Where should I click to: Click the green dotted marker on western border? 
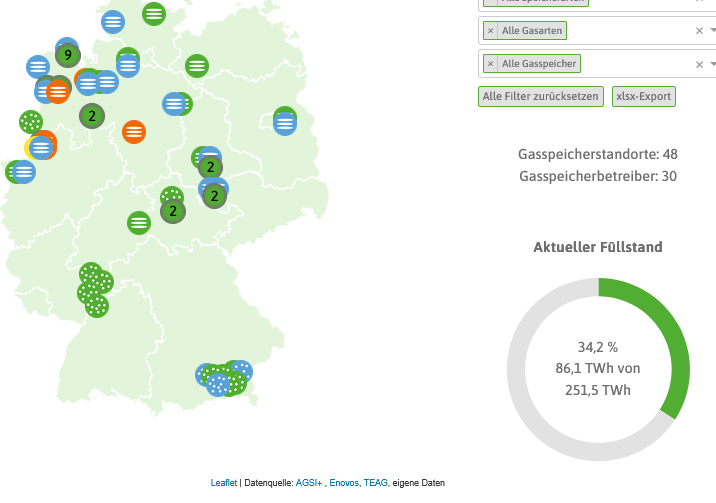click(x=31, y=122)
